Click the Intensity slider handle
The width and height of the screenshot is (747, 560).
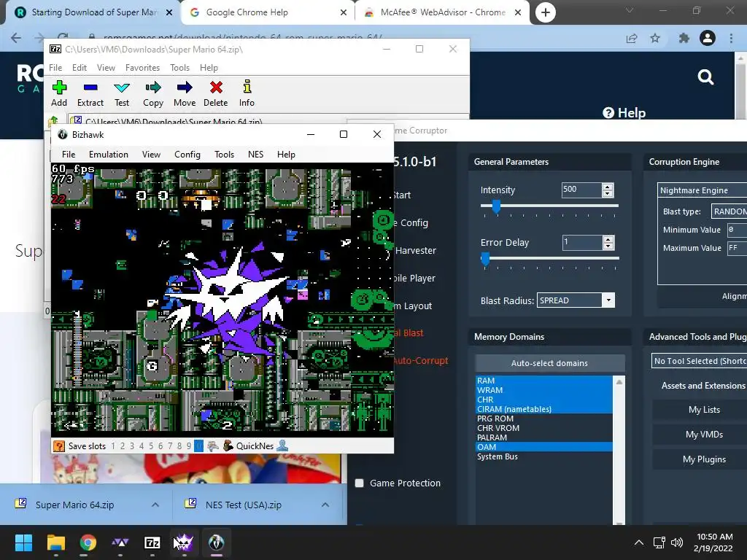[x=496, y=206]
